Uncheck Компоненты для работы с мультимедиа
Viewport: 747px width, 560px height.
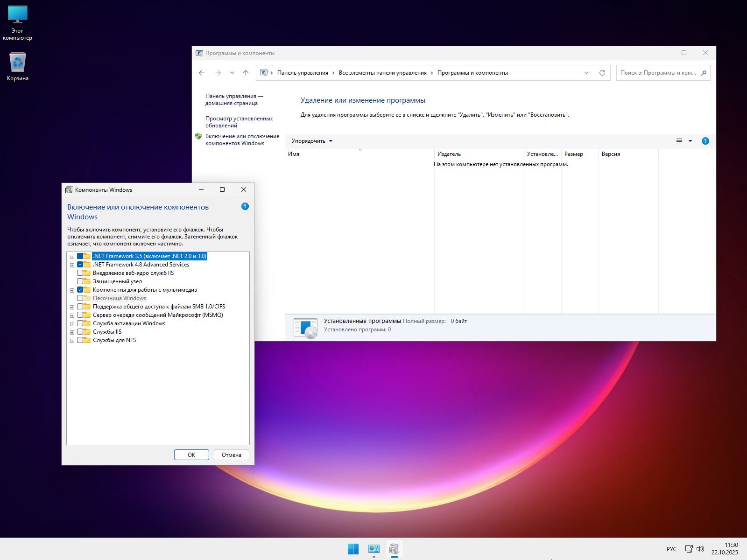click(80, 290)
